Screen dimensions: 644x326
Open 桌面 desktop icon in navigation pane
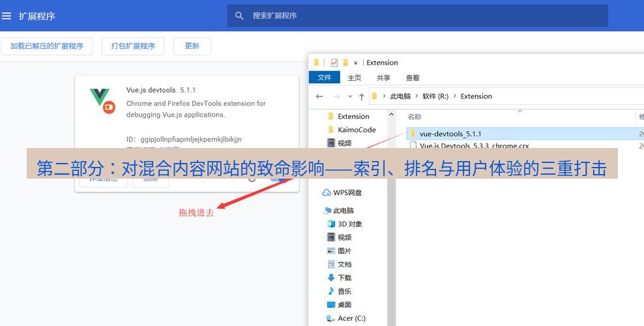[x=331, y=304]
